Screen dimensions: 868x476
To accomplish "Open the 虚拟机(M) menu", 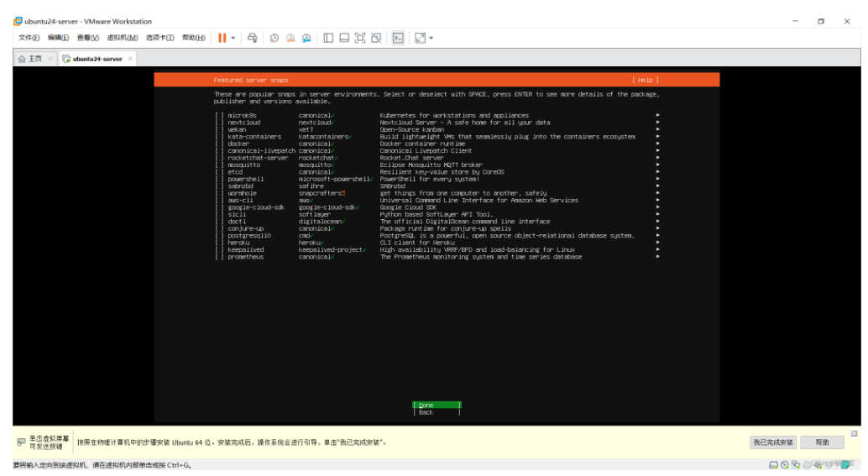I will point(123,38).
